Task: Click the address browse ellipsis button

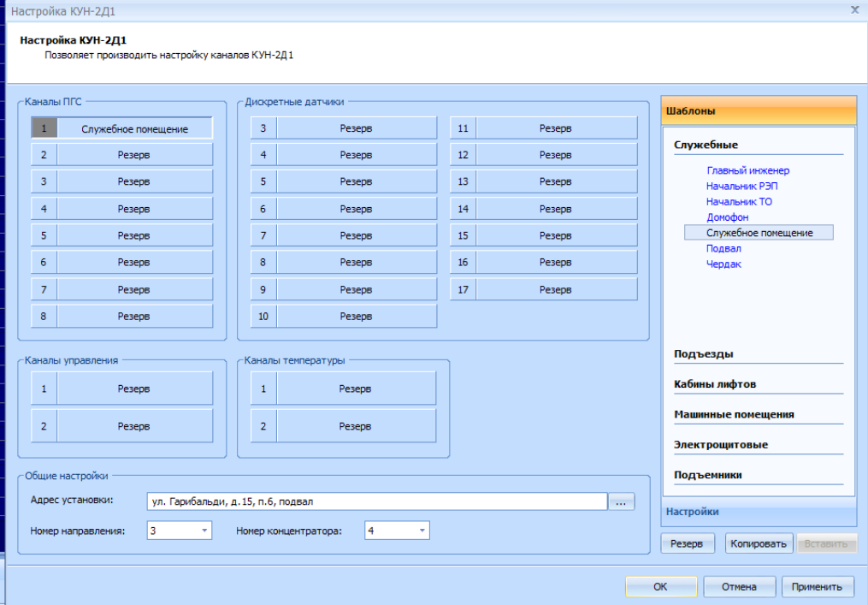Action: click(622, 502)
